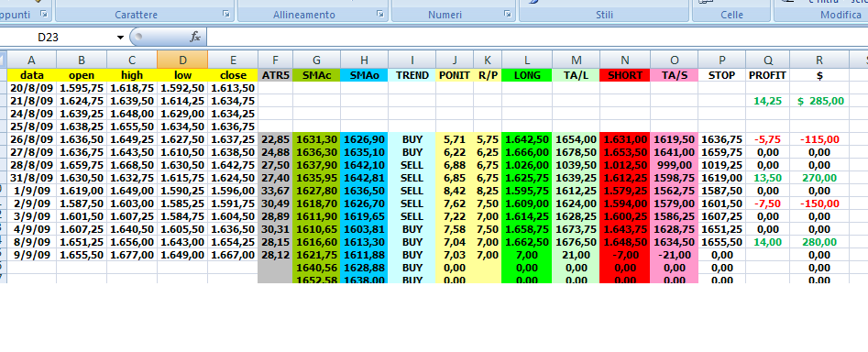868x352 pixels.
Task: Click the $ 285,00 cell
Action: tap(819, 101)
